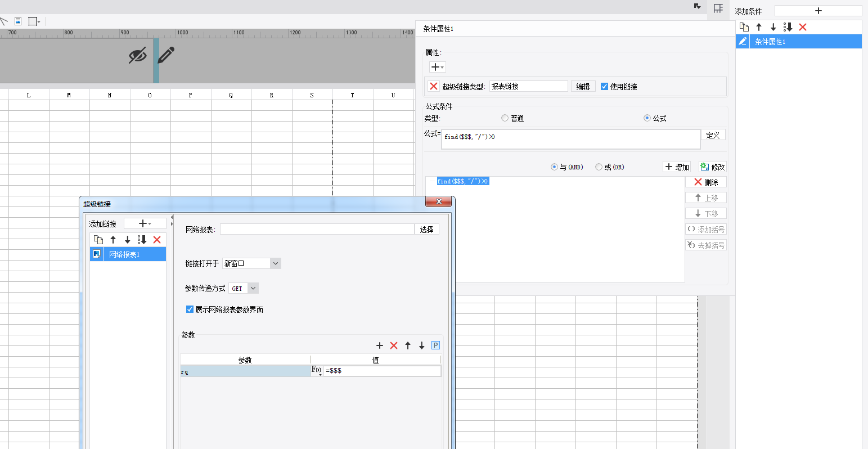The height and width of the screenshot is (449, 868).
Task: Delete condition with red X in right panel
Action: click(803, 27)
